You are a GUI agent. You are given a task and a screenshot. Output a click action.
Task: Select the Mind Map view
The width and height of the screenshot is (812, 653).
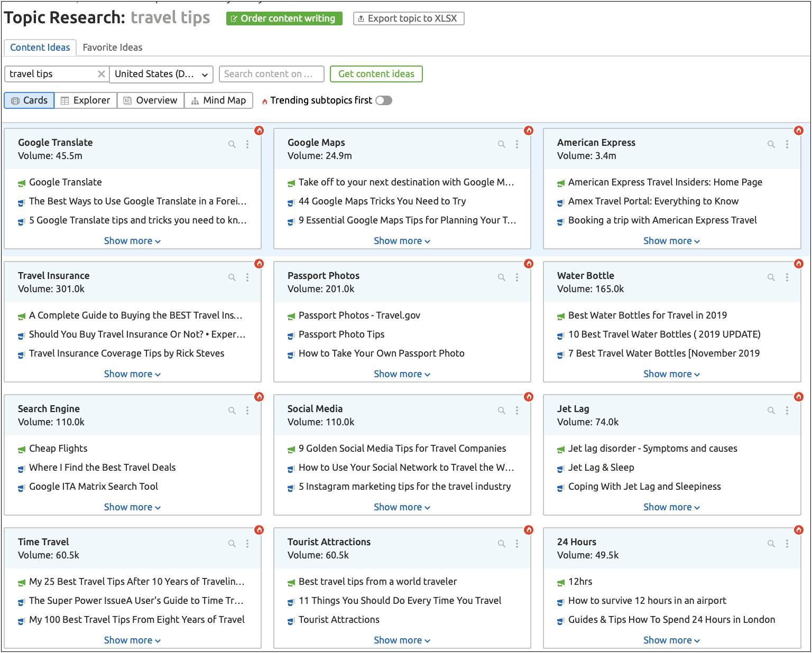pyautogui.click(x=219, y=100)
